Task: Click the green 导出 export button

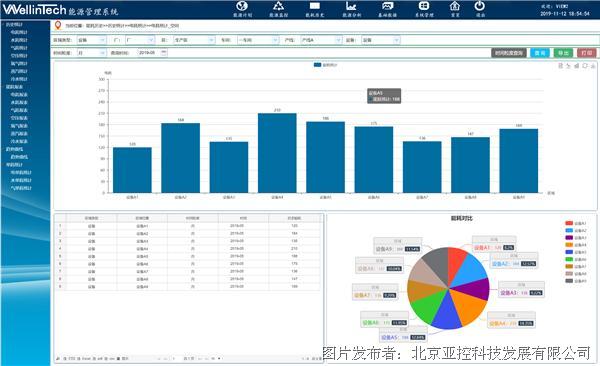Action: click(563, 53)
